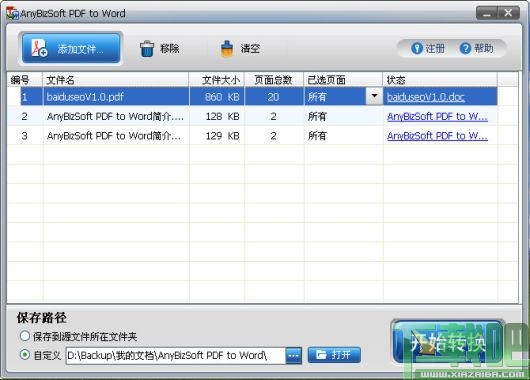Click the AnyBizSoft app icon in title bar
This screenshot has width=530, height=380.
(x=12, y=13)
